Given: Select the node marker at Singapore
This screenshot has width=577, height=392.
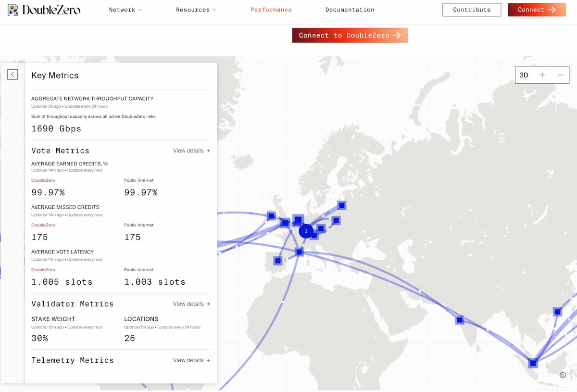Looking at the screenshot, I should (533, 363).
